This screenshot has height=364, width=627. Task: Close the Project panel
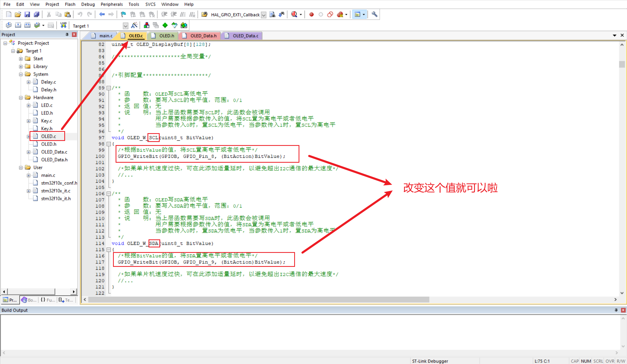(x=74, y=34)
